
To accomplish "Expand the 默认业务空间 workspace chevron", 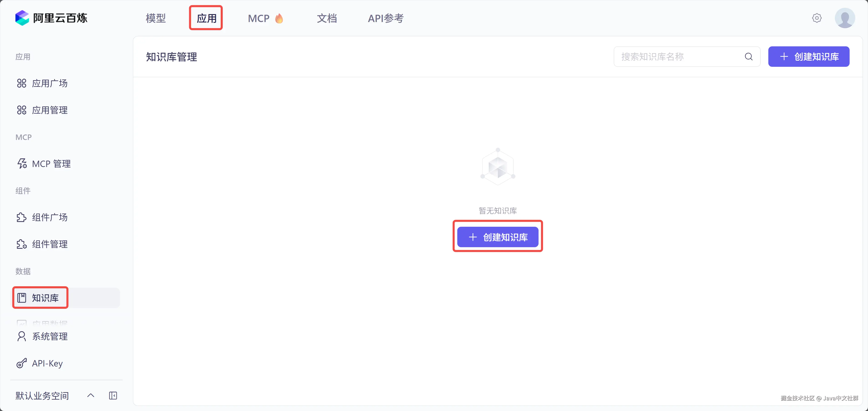I will point(91,396).
